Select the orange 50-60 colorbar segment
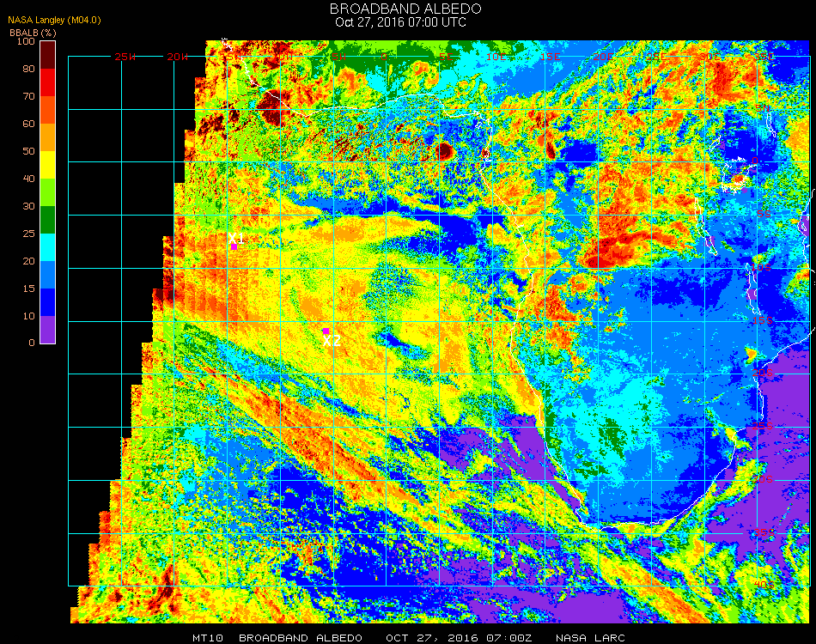This screenshot has height=644, width=816. (x=48, y=137)
